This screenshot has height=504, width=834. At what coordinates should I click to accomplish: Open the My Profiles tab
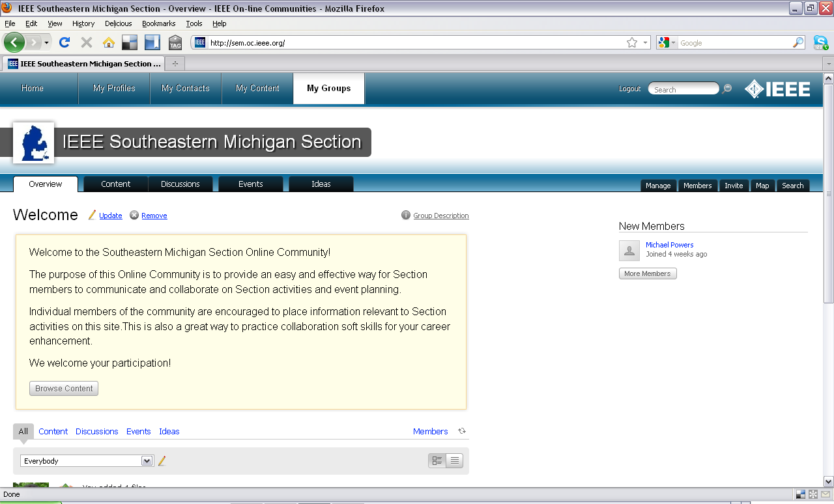click(x=115, y=89)
